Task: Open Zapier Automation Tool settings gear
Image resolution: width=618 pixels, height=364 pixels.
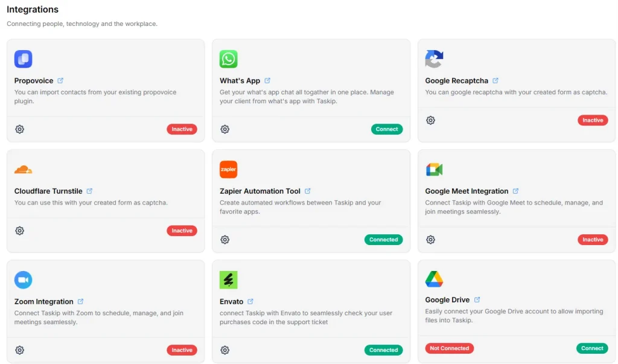Action: (225, 240)
